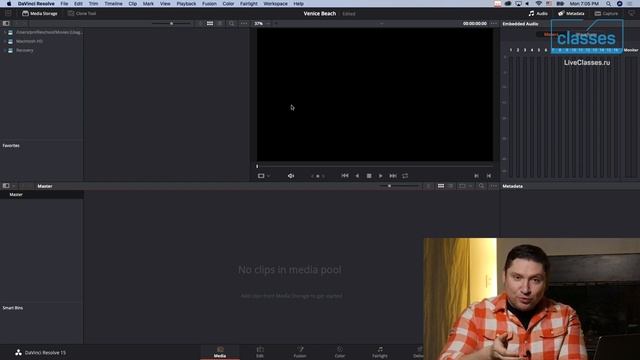Open the File menu

[64, 4]
